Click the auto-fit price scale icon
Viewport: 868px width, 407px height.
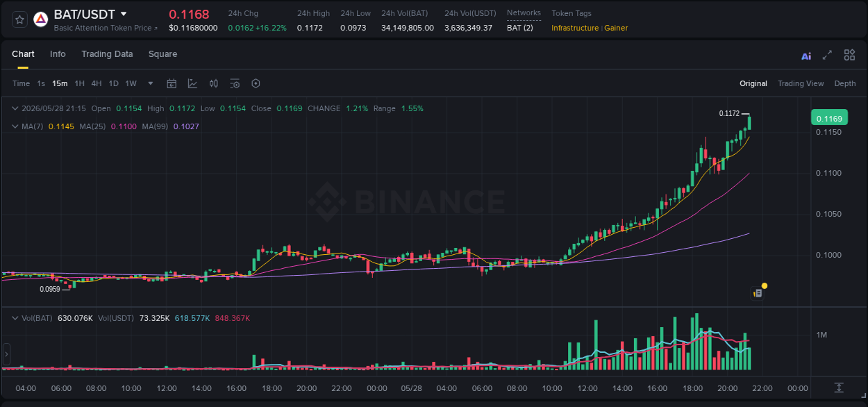click(839, 388)
